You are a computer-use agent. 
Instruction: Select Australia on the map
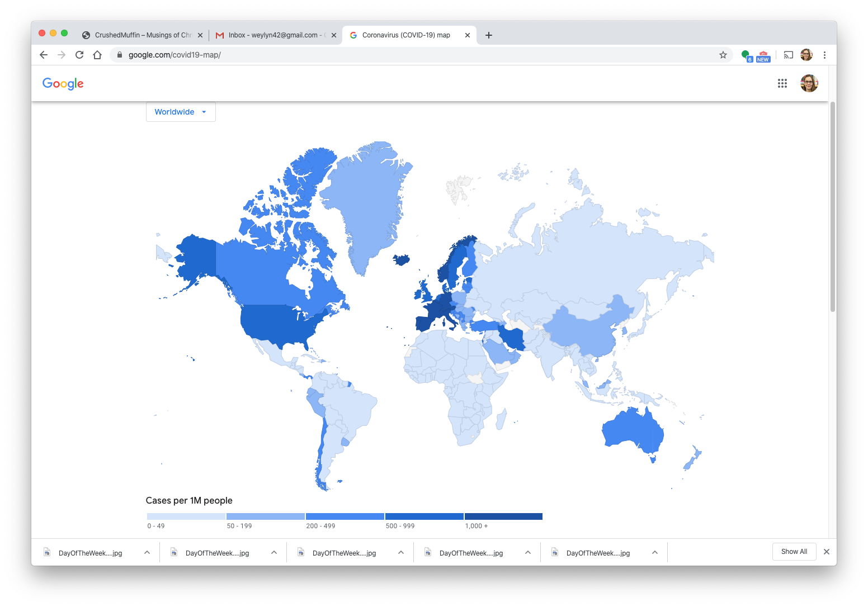click(632, 430)
